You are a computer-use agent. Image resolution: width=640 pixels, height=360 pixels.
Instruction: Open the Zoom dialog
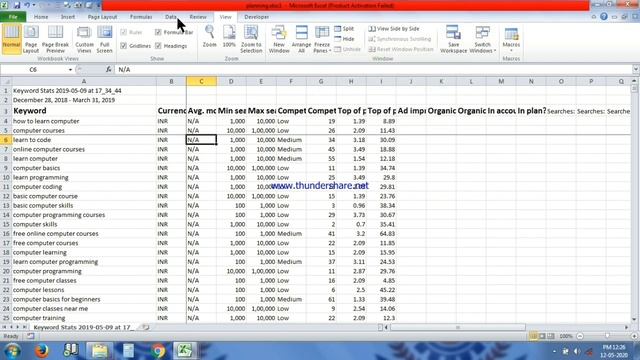[x=209, y=37]
